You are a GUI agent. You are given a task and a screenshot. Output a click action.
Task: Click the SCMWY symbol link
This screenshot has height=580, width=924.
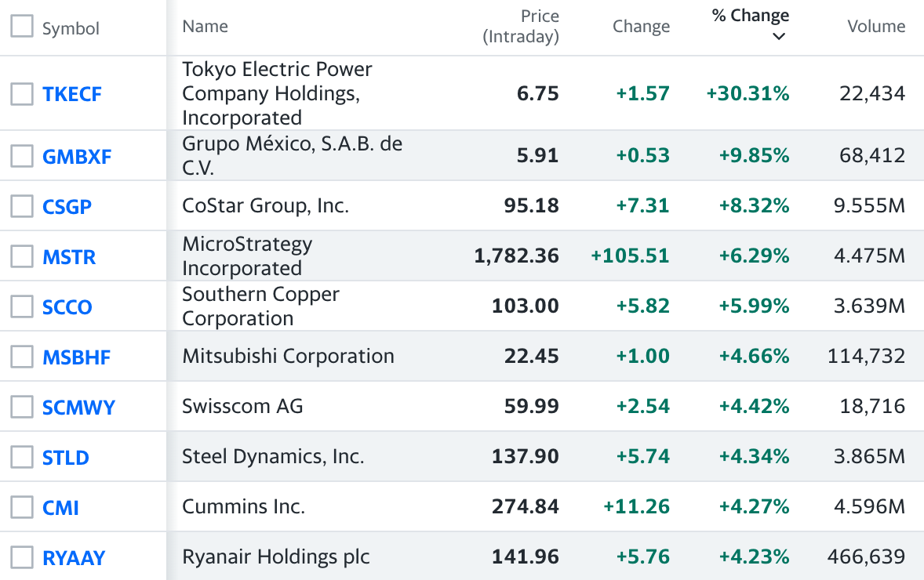[78, 408]
